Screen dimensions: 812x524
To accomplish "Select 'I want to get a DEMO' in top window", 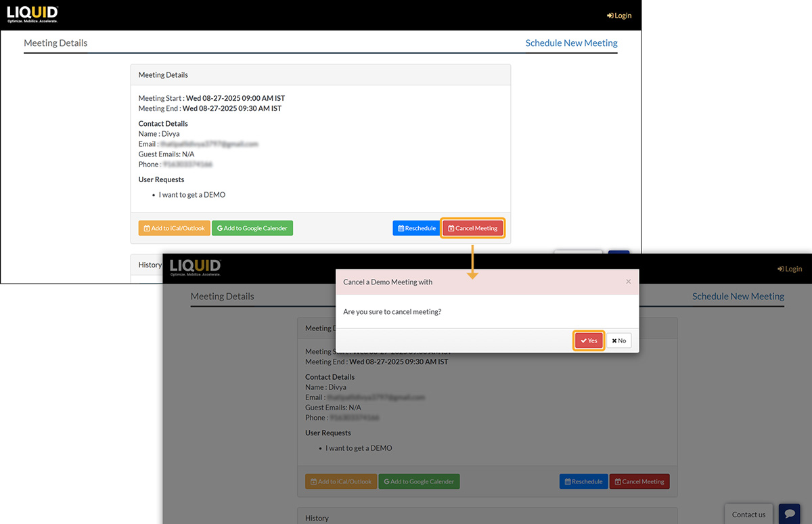I will click(192, 195).
